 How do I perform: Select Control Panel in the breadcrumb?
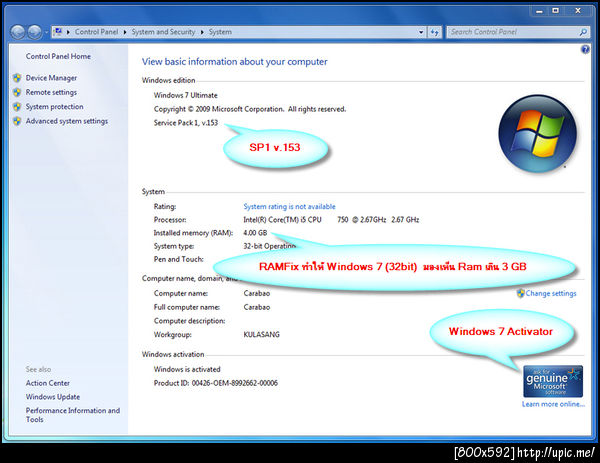pos(96,32)
